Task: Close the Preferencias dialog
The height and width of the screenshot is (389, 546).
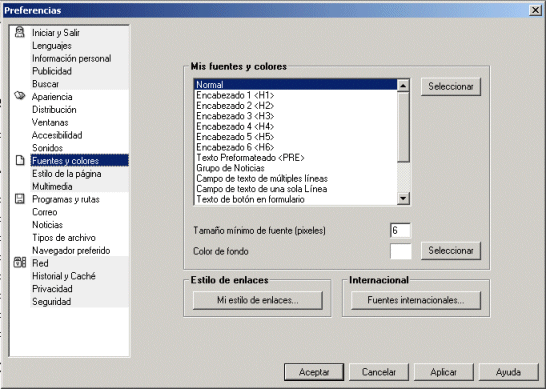Action: tap(535, 10)
